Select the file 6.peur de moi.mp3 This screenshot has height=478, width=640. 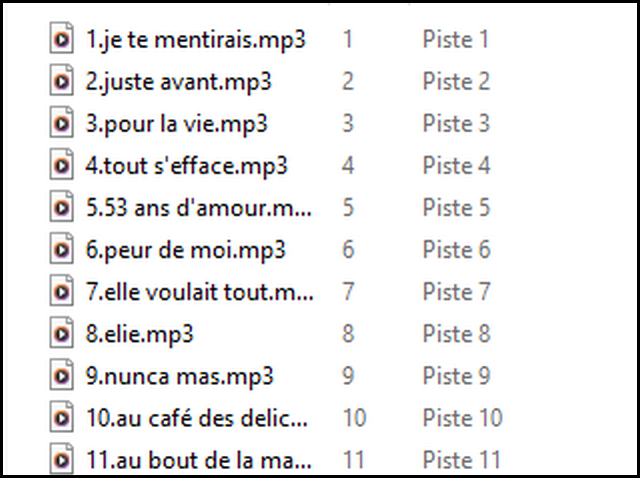[x=186, y=250]
